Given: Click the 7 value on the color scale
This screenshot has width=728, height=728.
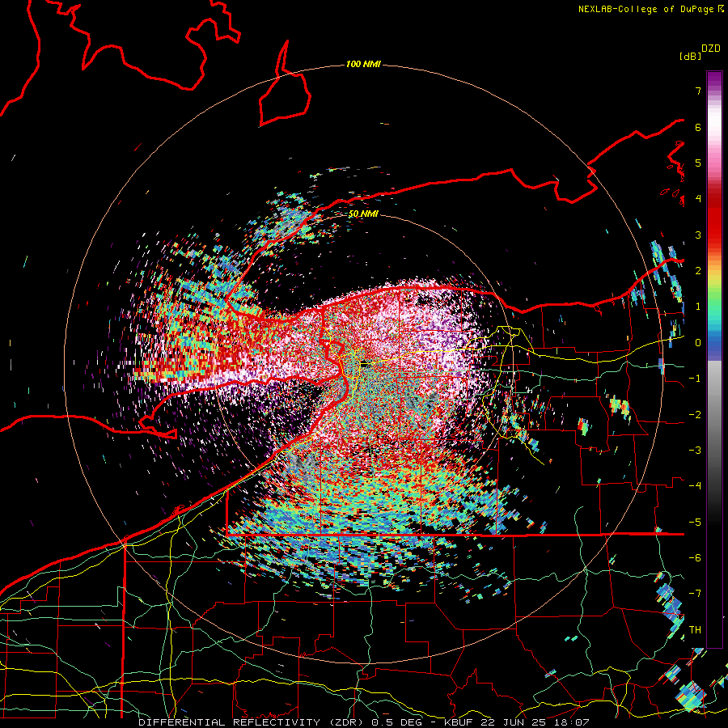Looking at the screenshot, I should point(698,91).
